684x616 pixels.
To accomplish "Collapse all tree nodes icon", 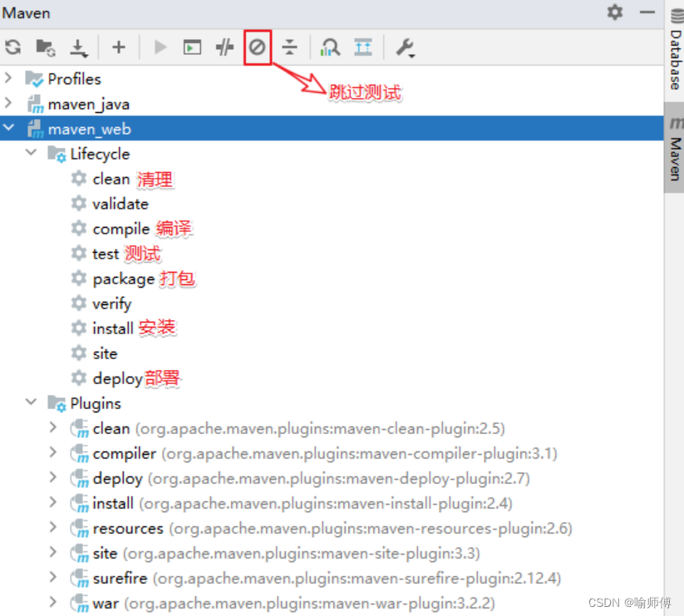I will click(289, 47).
